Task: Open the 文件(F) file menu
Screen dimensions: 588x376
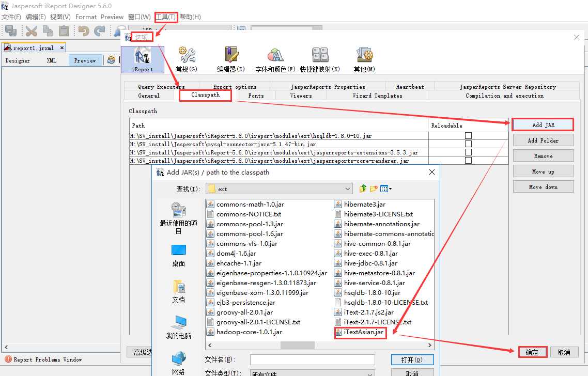Action: click(11, 17)
